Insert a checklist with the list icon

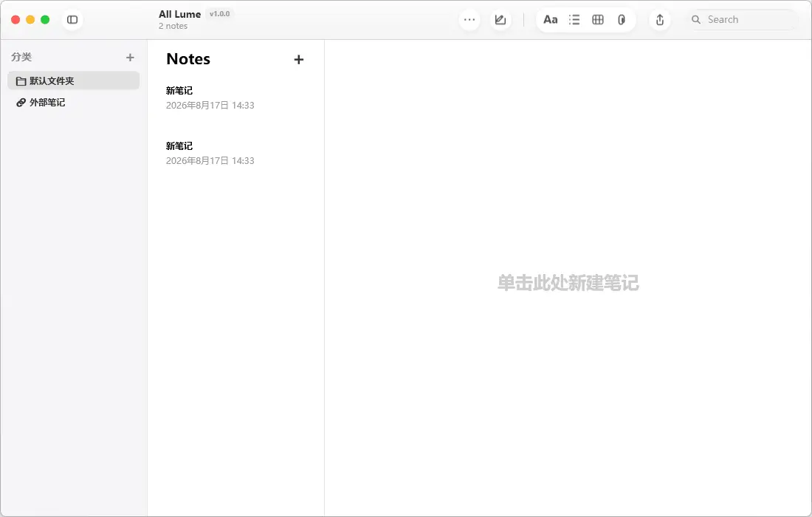[574, 20]
